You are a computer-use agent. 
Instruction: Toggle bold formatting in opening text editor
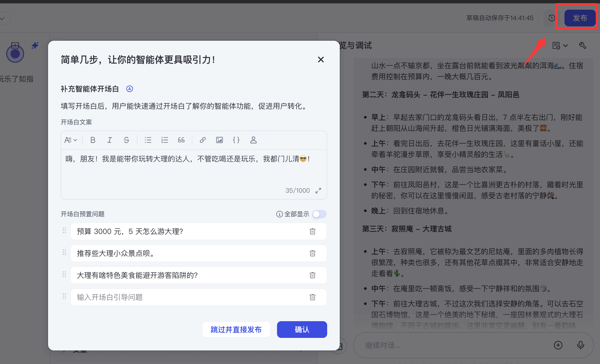tap(93, 140)
